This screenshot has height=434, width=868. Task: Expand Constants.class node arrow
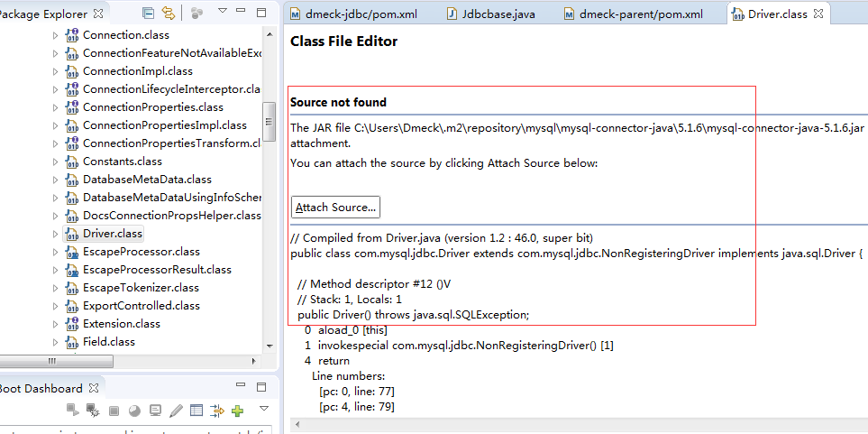[x=55, y=162]
